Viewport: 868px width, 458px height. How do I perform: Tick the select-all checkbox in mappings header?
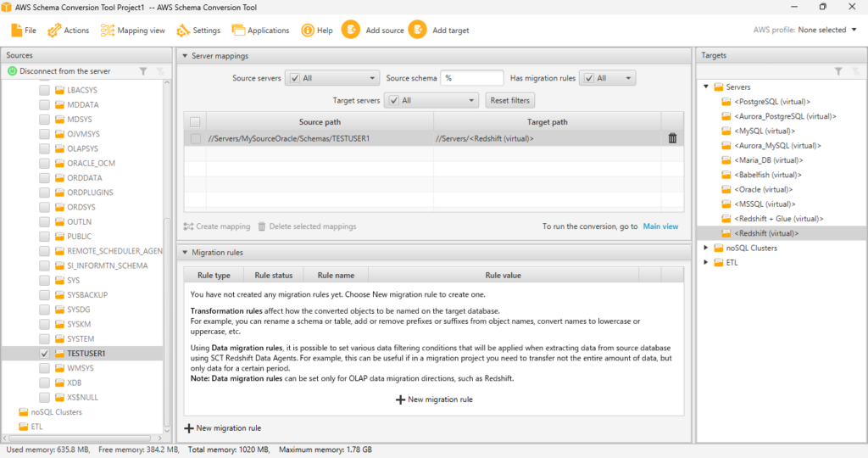tap(195, 122)
